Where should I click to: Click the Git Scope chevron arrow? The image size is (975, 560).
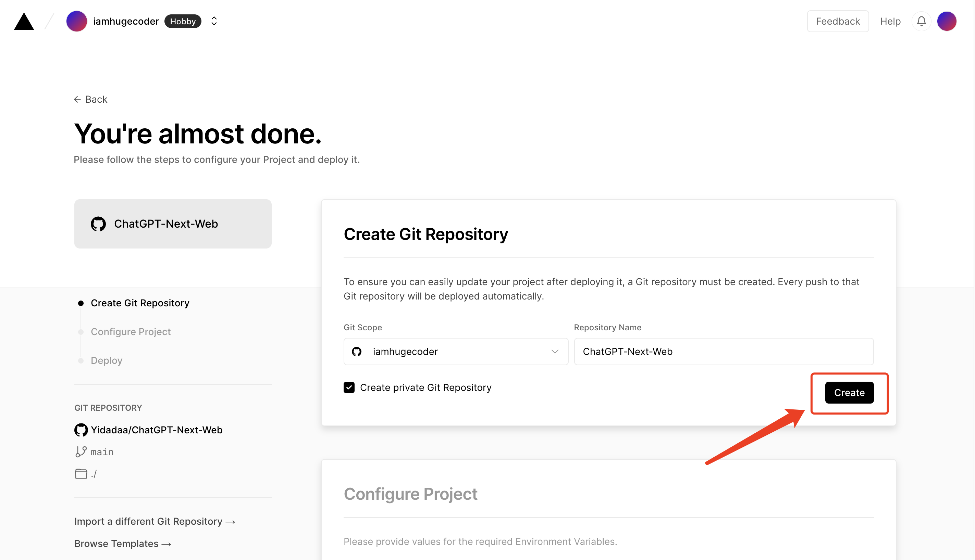554,352
